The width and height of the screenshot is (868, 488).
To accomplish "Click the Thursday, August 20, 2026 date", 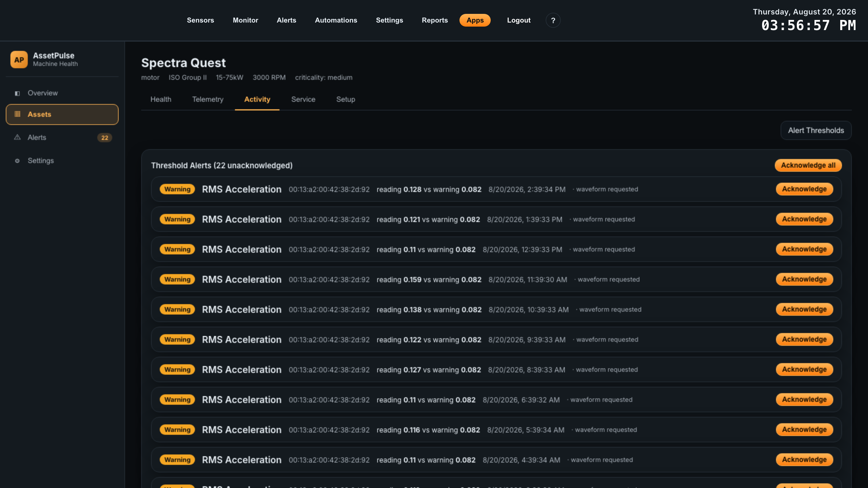I will tap(804, 12).
